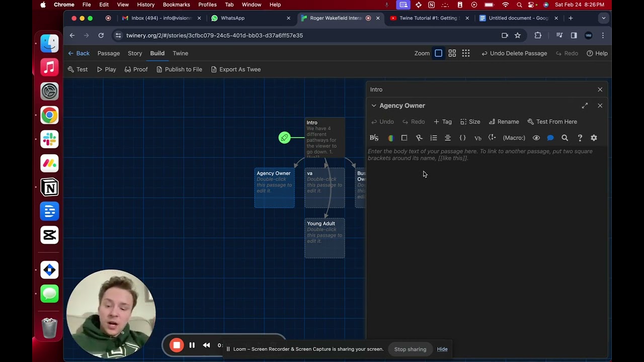Go Back to the story library
Image resolution: width=644 pixels, height=362 pixels.
pos(78,53)
